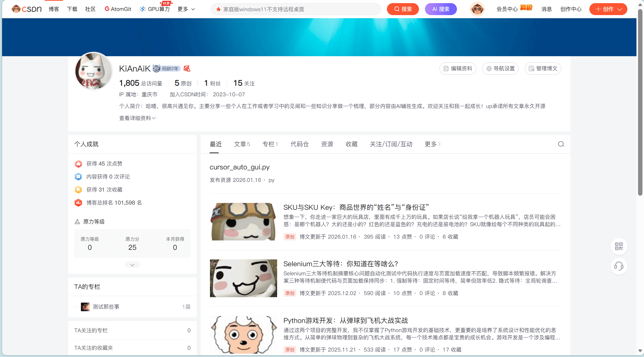Expand the 更多 content tabs
The image size is (644, 357).
432,144
